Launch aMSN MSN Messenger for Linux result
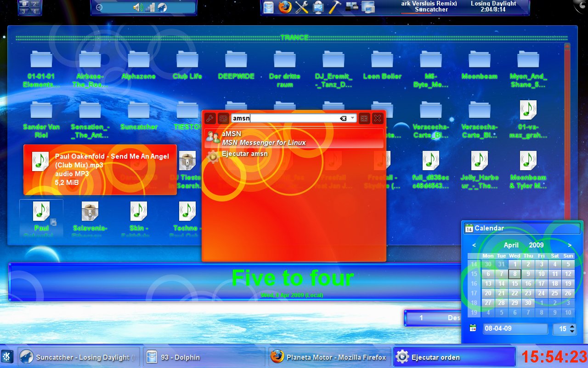588x368 pixels. 294,138
